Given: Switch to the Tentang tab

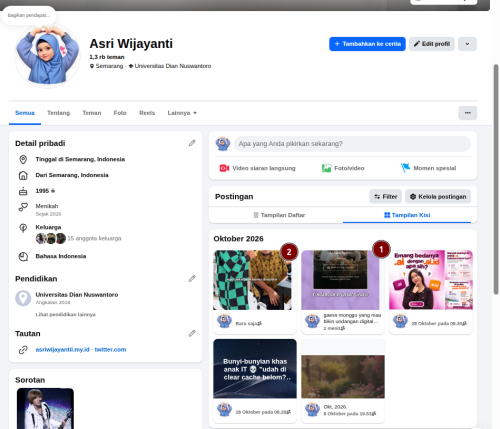Looking at the screenshot, I should [x=59, y=113].
